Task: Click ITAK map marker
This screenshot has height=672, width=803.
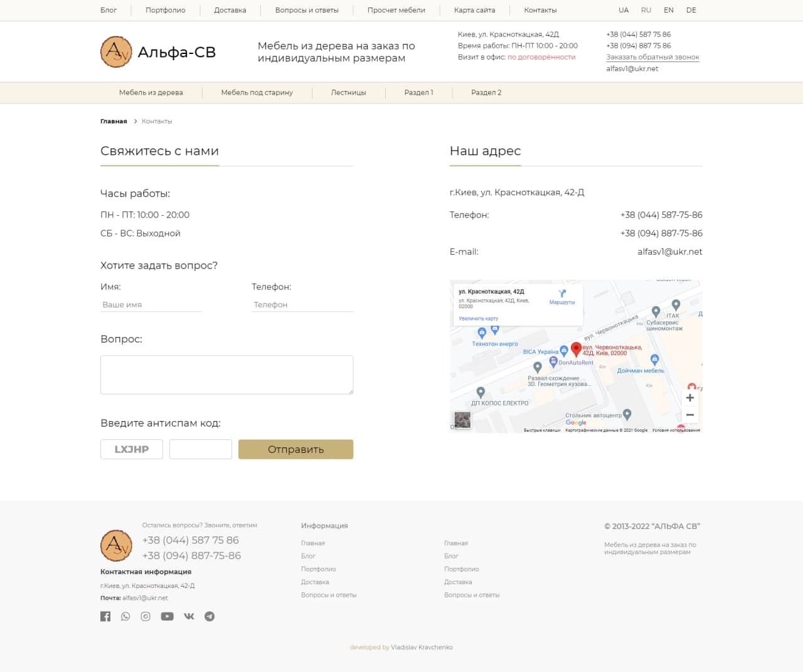Action: click(676, 306)
